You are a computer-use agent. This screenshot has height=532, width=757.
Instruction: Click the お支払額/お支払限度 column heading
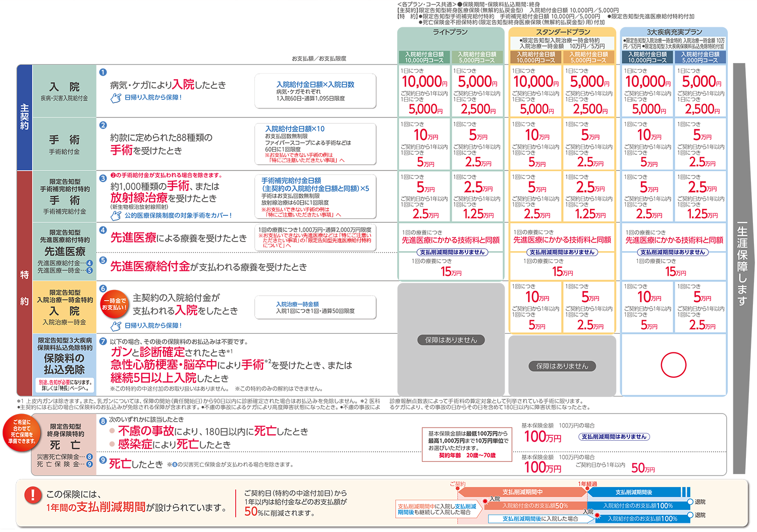click(x=319, y=58)
